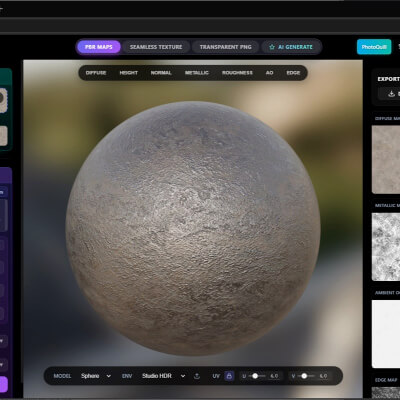
Task: Open the Diffuse map thumbnail
Action: 386,160
